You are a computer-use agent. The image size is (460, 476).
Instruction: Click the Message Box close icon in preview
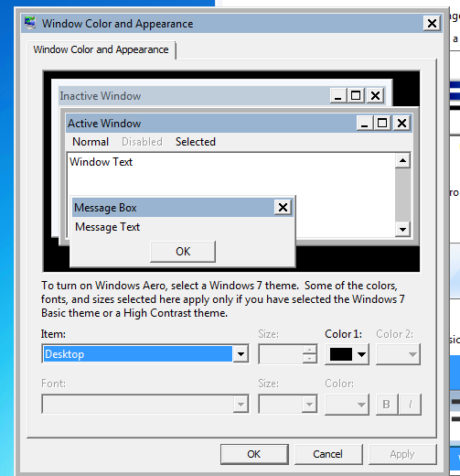point(283,208)
